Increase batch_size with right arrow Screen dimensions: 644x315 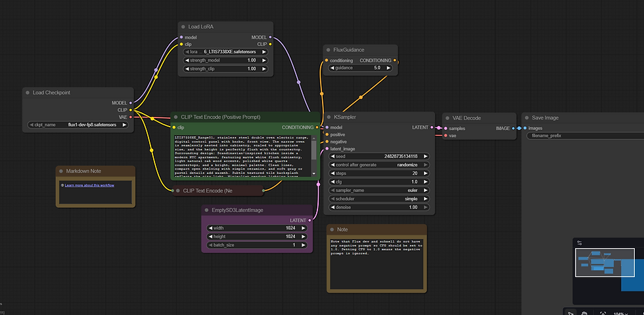(303, 245)
